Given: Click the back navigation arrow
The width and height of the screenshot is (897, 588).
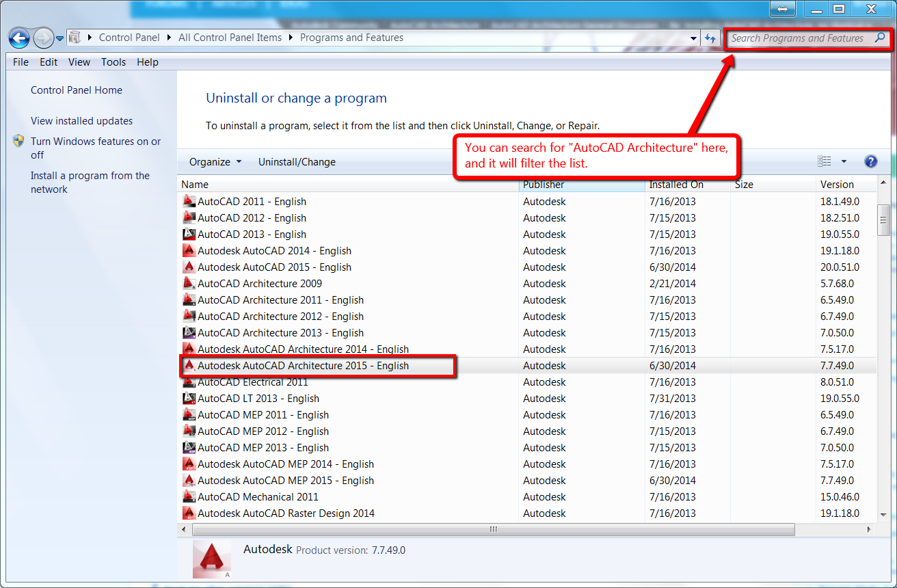Looking at the screenshot, I should click(x=19, y=38).
